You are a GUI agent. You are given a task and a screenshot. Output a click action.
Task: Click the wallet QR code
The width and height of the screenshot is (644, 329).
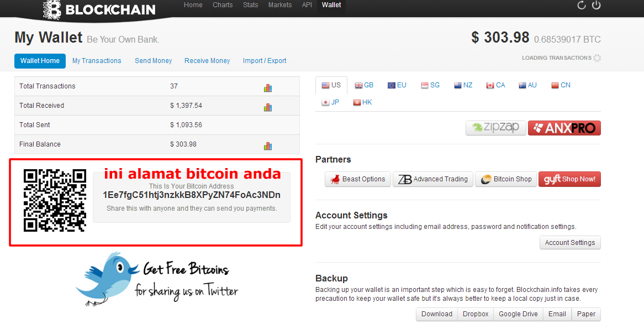point(55,200)
